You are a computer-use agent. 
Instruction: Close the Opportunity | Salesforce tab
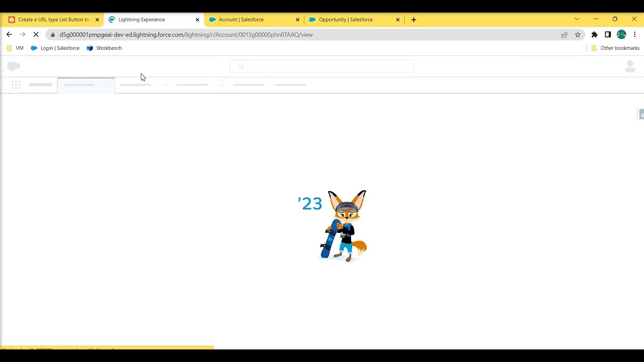tap(397, 20)
